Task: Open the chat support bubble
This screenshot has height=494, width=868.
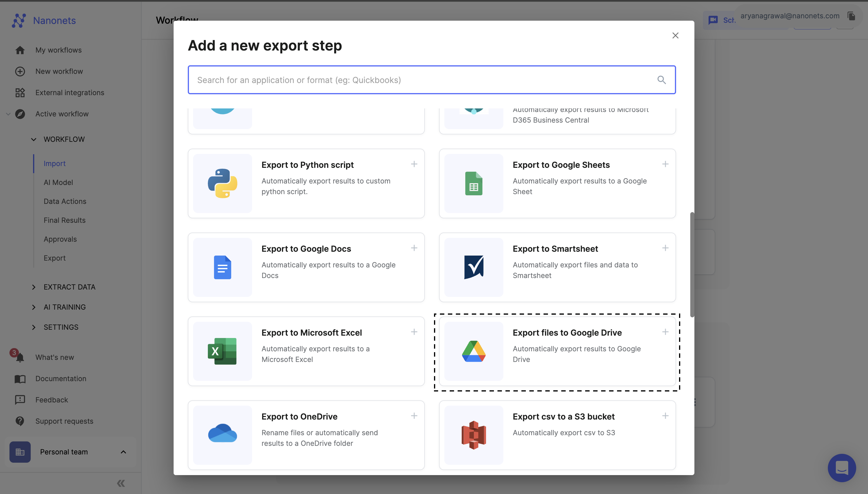Action: tap(842, 468)
